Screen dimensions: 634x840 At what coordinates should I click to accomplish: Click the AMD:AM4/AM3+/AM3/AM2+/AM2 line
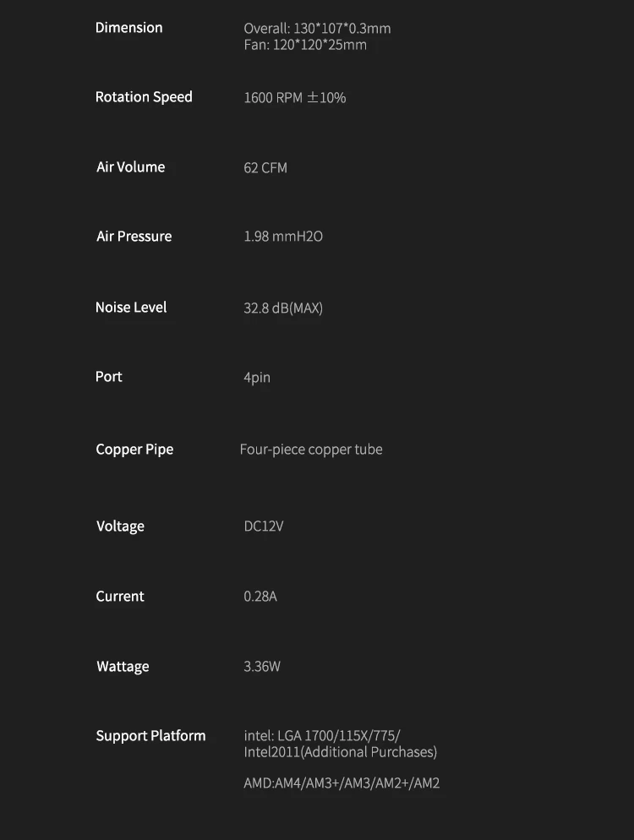coord(342,783)
